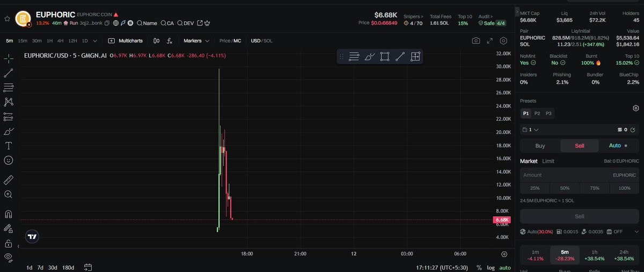Pick the diagonal line tool in floating toolbar
644x272 pixels.
coord(400,56)
